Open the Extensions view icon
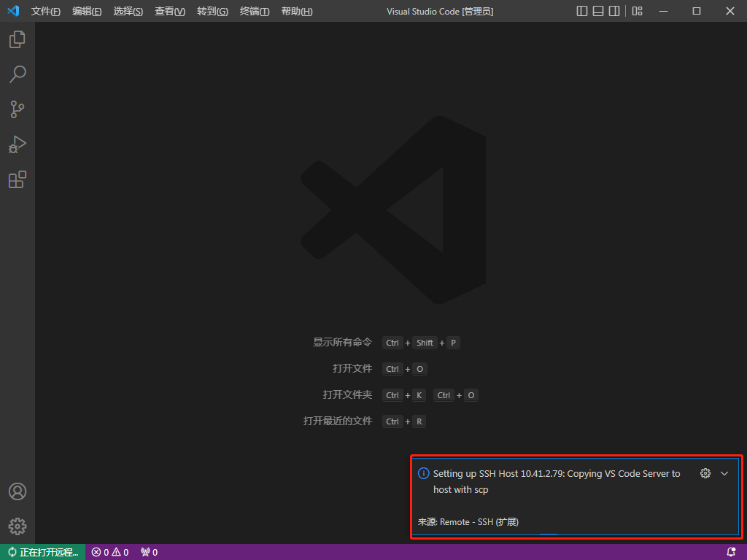747x560 pixels. 18,179
